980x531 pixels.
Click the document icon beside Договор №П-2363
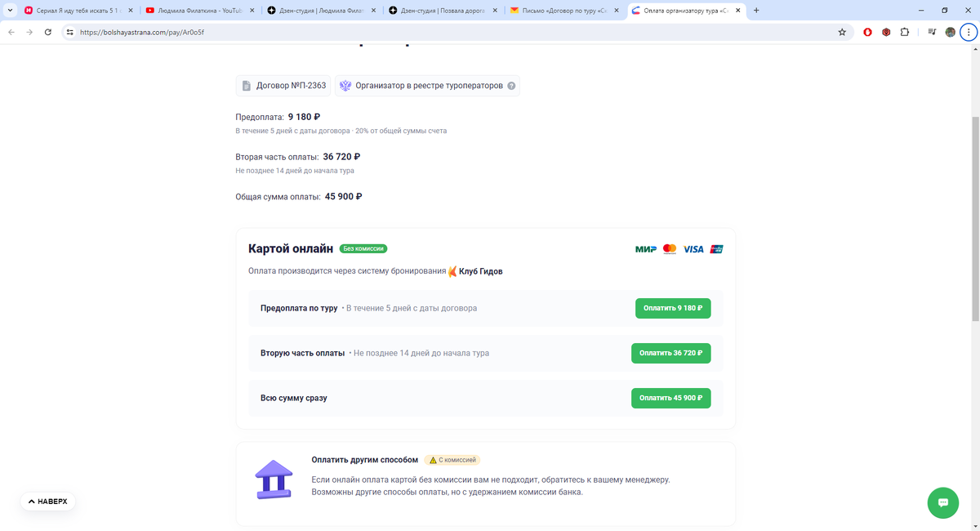(x=246, y=86)
